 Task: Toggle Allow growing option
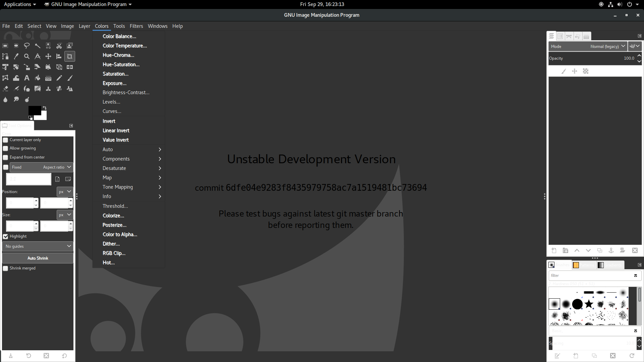tap(6, 148)
